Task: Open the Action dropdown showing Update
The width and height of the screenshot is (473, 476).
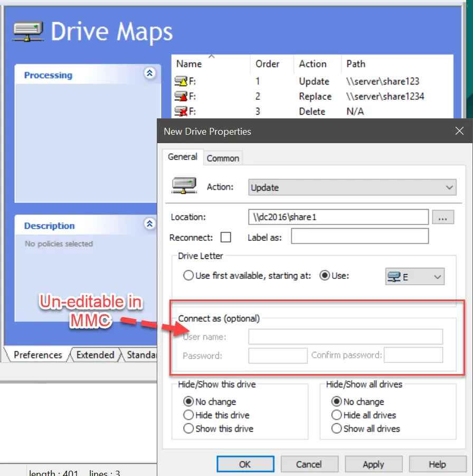Action: (352, 188)
